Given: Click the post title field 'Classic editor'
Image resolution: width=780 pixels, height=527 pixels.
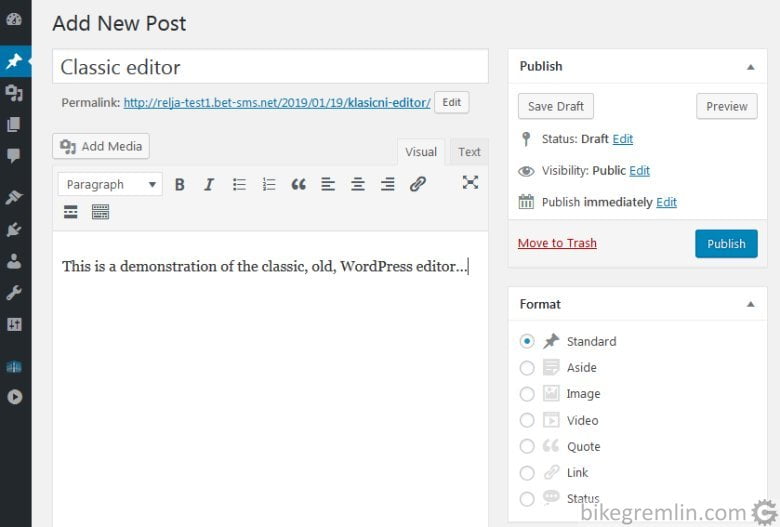Looking at the screenshot, I should point(270,67).
